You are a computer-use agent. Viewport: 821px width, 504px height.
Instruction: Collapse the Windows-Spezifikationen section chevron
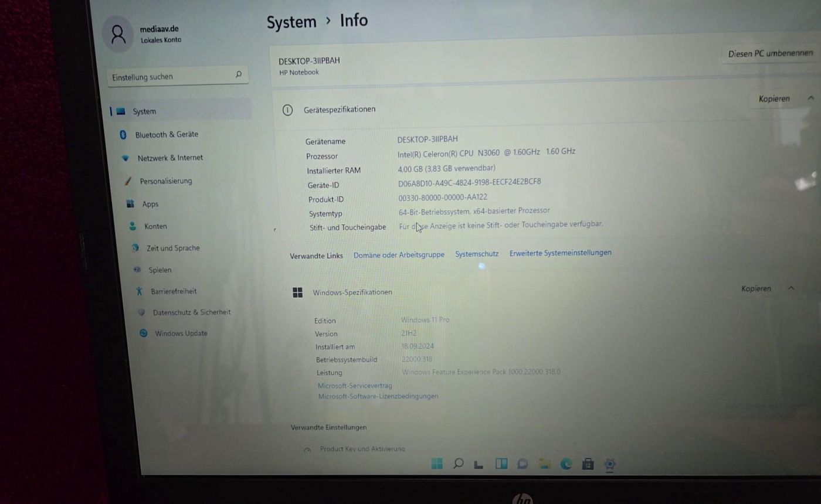pos(791,288)
